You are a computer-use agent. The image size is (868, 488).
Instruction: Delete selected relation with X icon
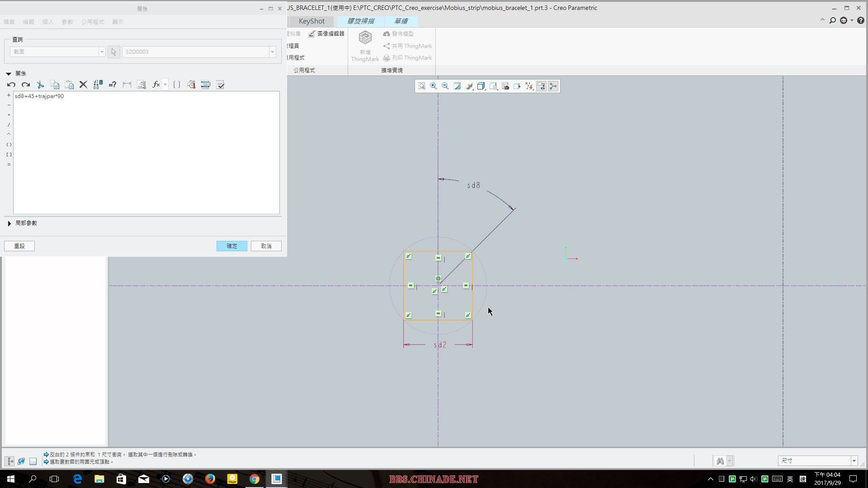pos(83,84)
